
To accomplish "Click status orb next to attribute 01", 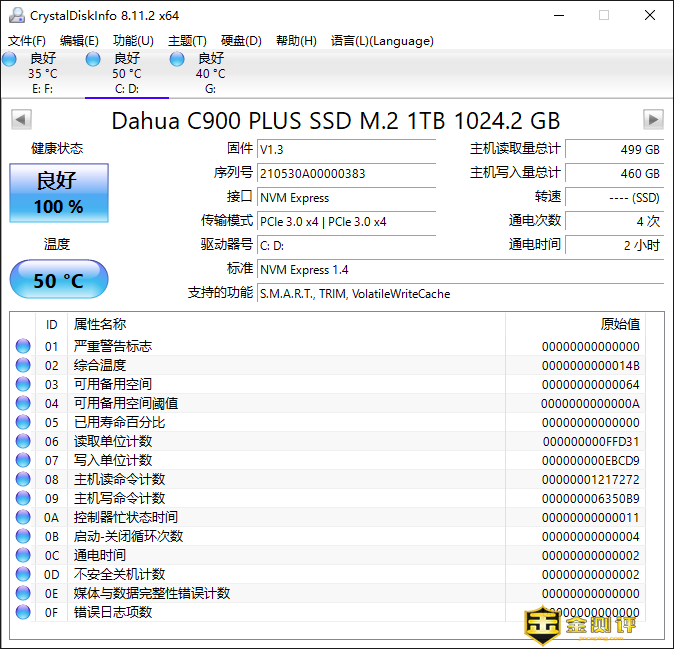I will tap(23, 346).
